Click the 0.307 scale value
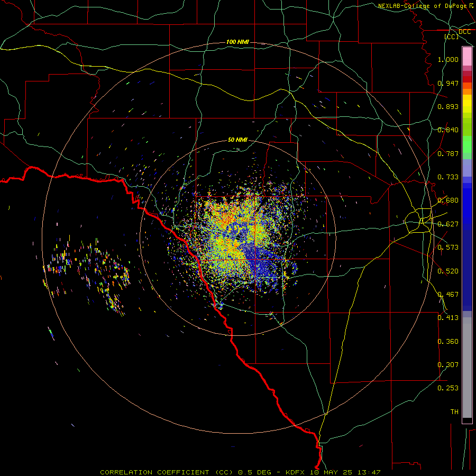The width and height of the screenshot is (476, 476). pyautogui.click(x=448, y=365)
